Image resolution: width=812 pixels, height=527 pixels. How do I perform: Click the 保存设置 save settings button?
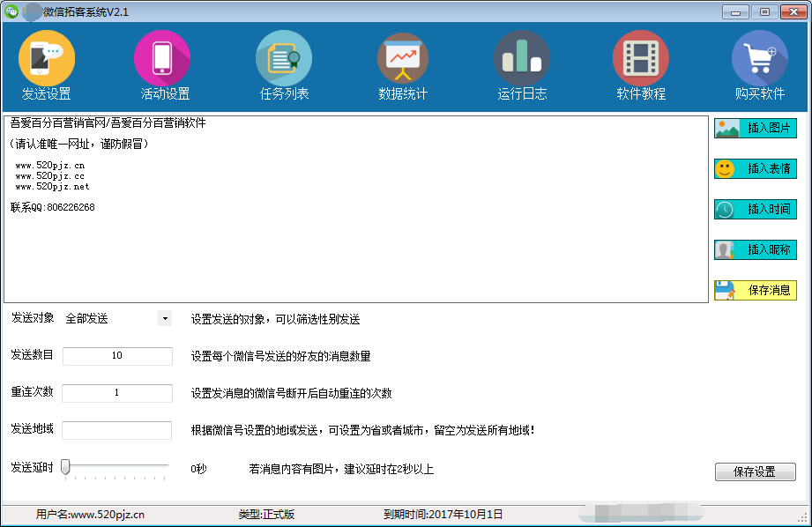(755, 471)
